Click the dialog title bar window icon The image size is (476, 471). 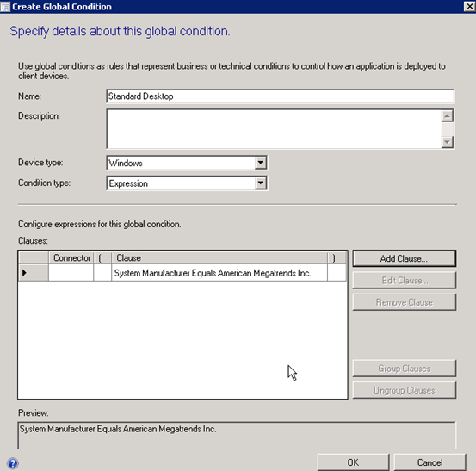tap(5, 6)
